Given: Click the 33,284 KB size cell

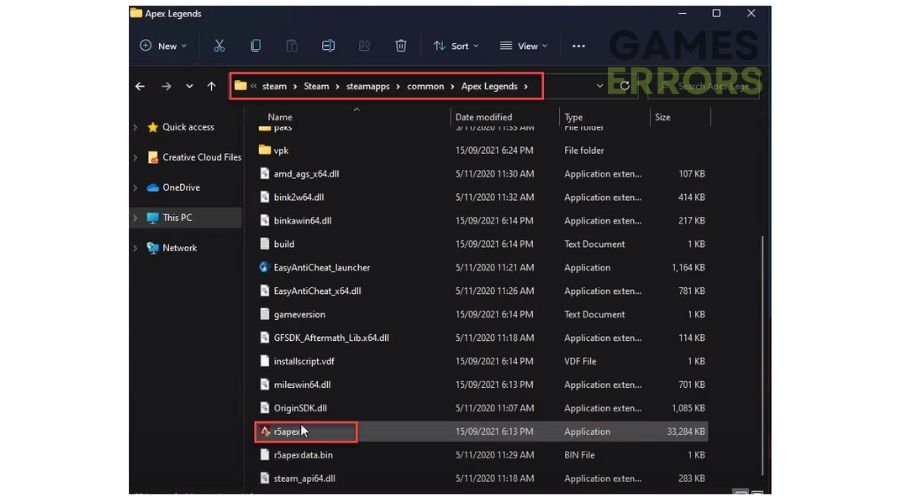Looking at the screenshot, I should [x=685, y=431].
